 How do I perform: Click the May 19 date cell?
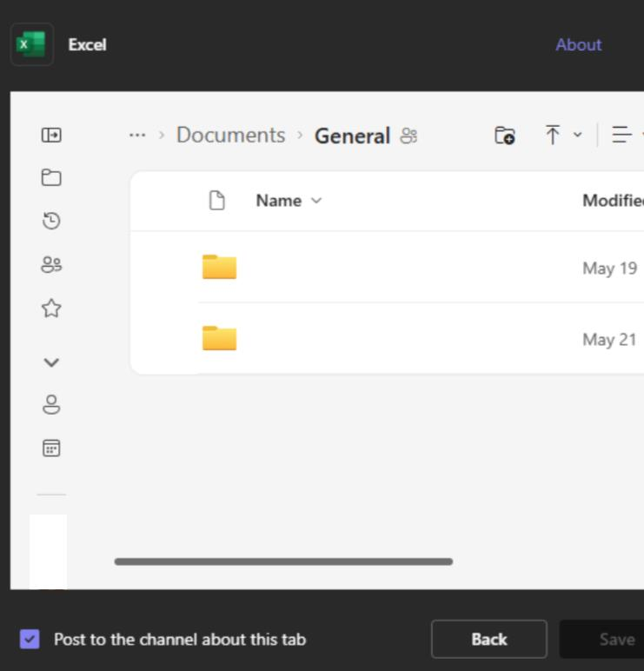610,269
